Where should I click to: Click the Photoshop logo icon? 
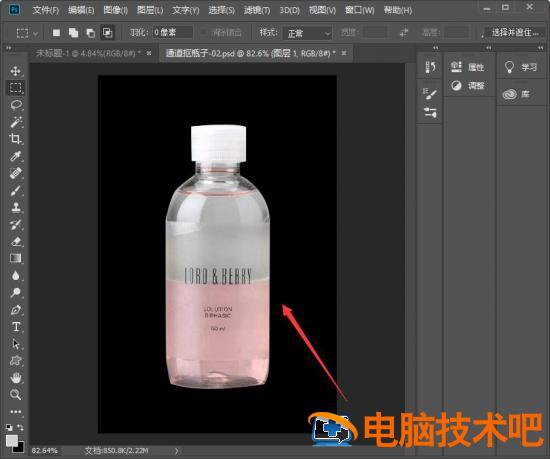point(14,9)
